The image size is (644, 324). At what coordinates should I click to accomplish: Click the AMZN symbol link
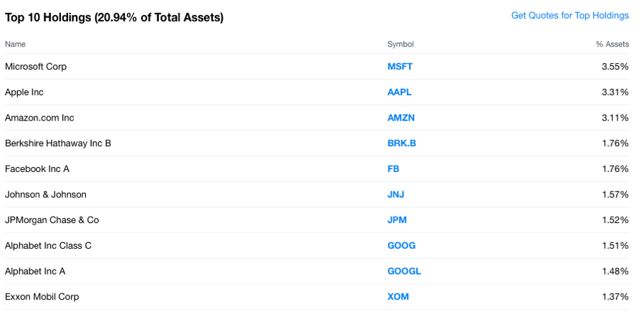coord(400,118)
